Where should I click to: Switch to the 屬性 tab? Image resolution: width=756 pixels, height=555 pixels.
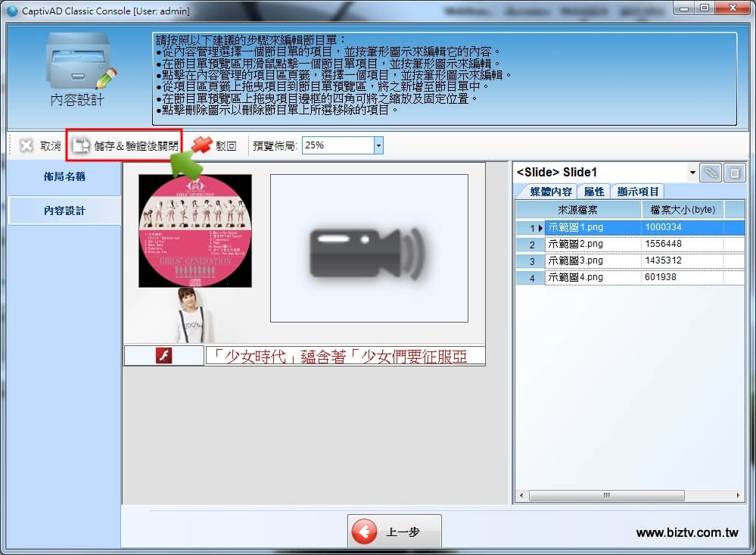(594, 192)
